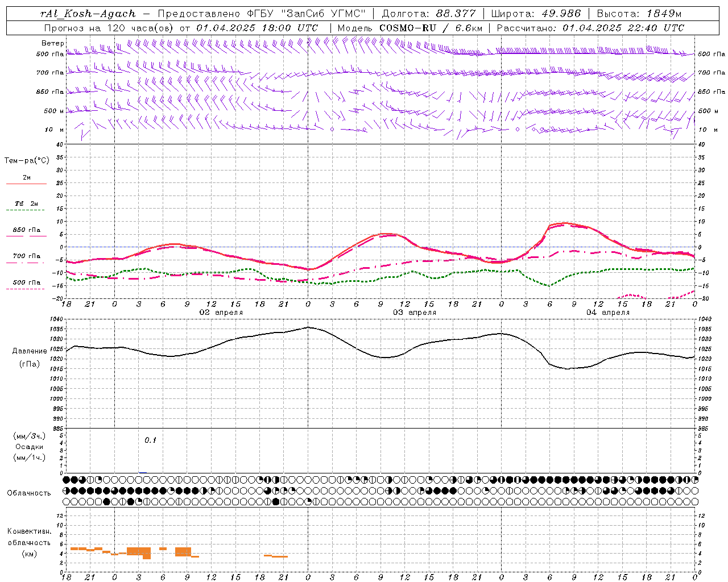This screenshot has height=582, width=728.
Task: Click the 700 гПа temperature legend entry
Action: (27, 256)
